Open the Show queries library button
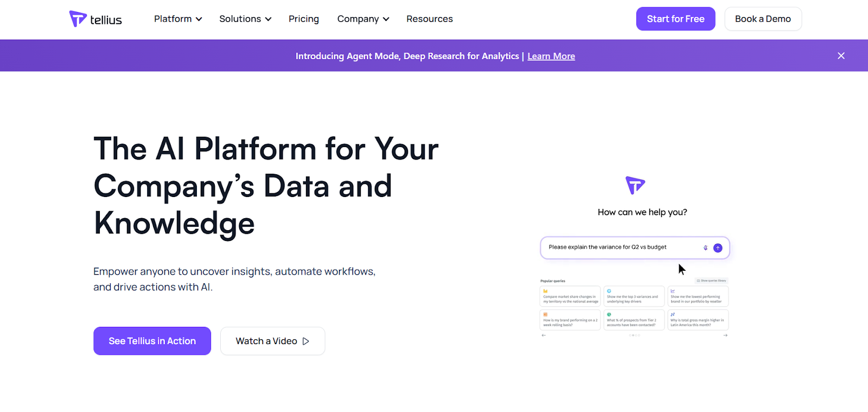The width and height of the screenshot is (868, 412). 711,281
